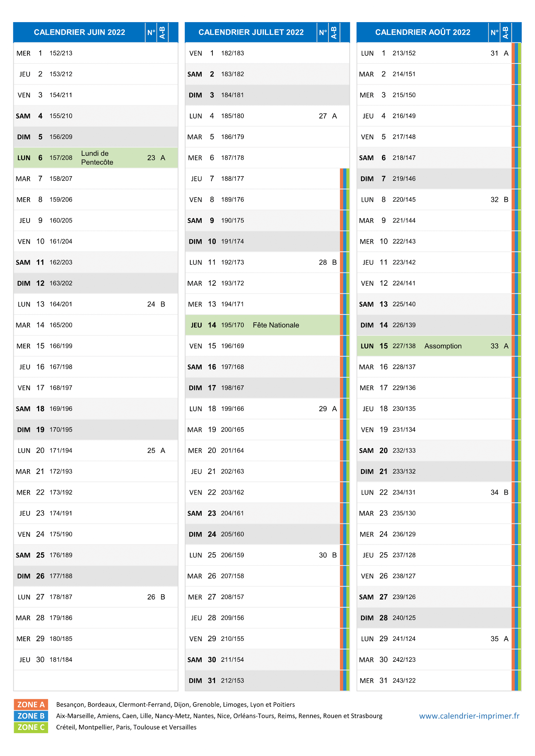Click week number 28 in July
This screenshot has height=756, width=535.
click(323, 262)
